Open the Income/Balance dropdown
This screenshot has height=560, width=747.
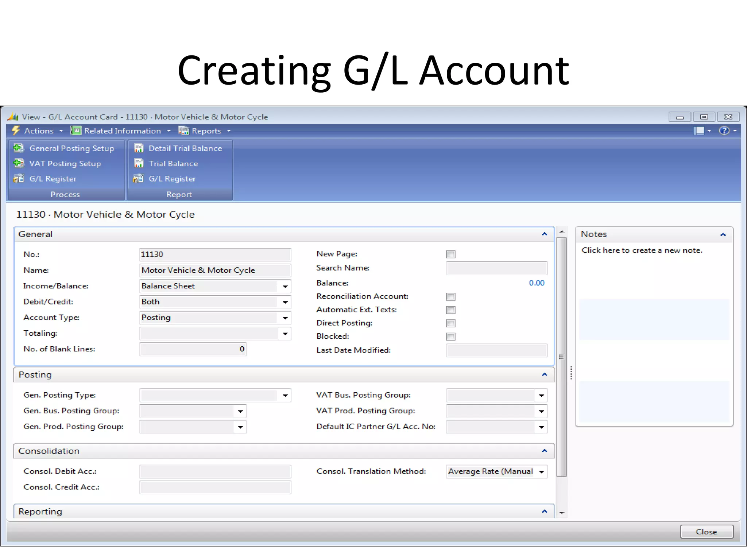coord(285,287)
